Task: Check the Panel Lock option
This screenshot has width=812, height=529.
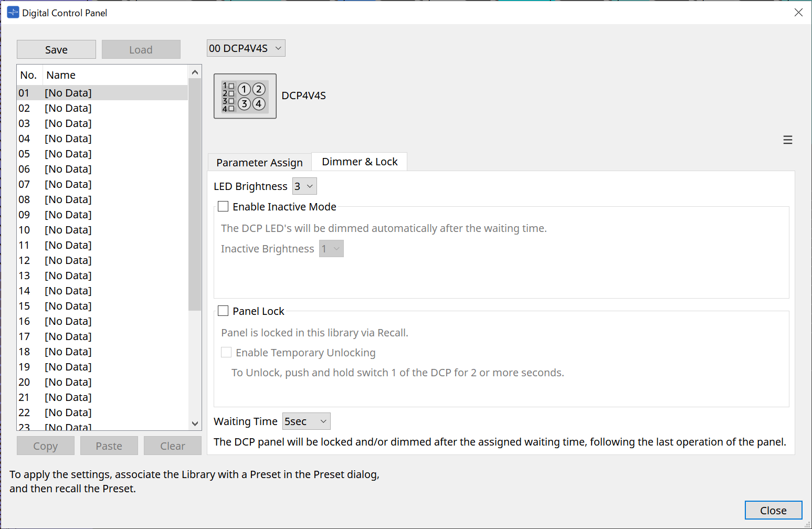Action: (x=224, y=311)
